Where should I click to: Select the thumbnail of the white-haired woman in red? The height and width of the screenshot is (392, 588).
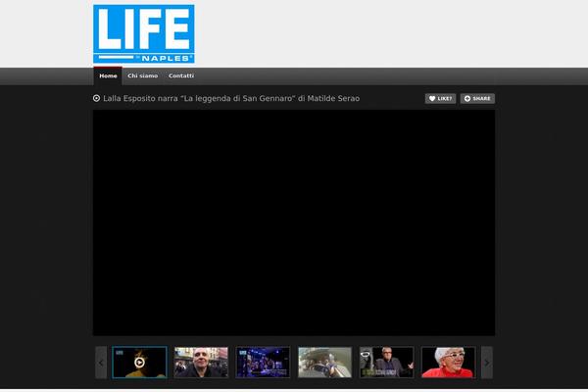[x=448, y=363]
